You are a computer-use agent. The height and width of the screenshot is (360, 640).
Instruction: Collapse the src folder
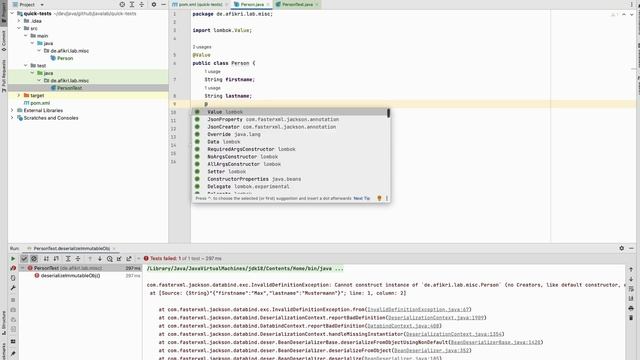click(x=19, y=28)
